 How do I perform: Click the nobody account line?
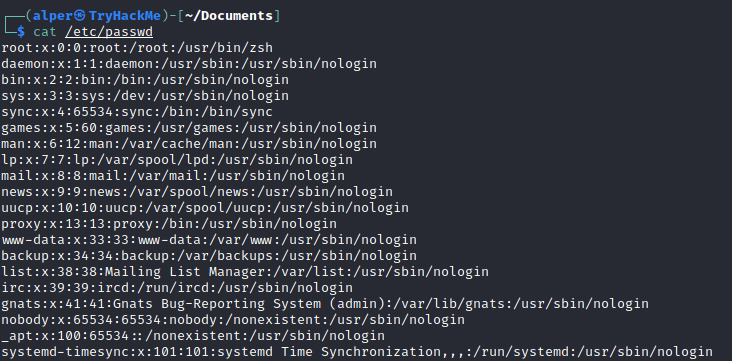click(233, 320)
